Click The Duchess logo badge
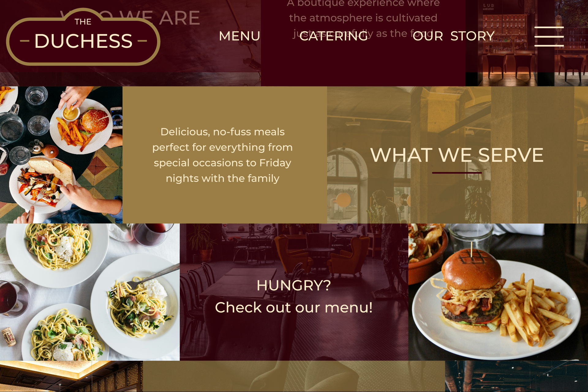 [83, 37]
